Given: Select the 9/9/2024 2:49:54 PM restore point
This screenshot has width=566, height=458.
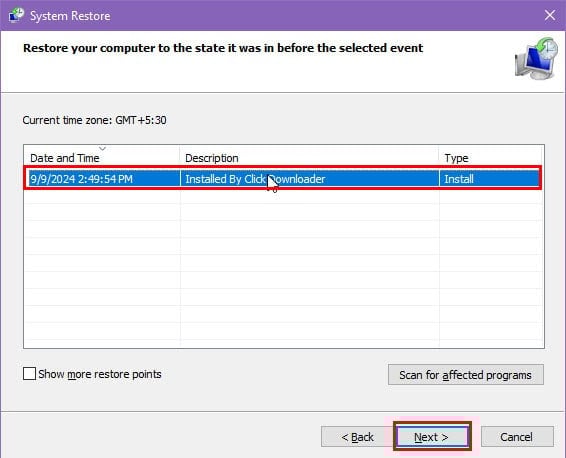Looking at the screenshot, I should (283, 179).
